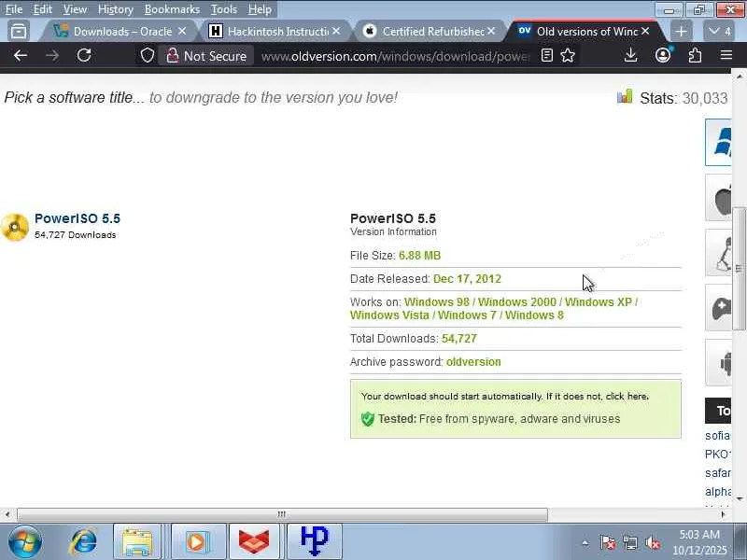Click the horizontal scroll left arrow
Screen dimensions: 747x560
pyautogui.click(x=7, y=514)
